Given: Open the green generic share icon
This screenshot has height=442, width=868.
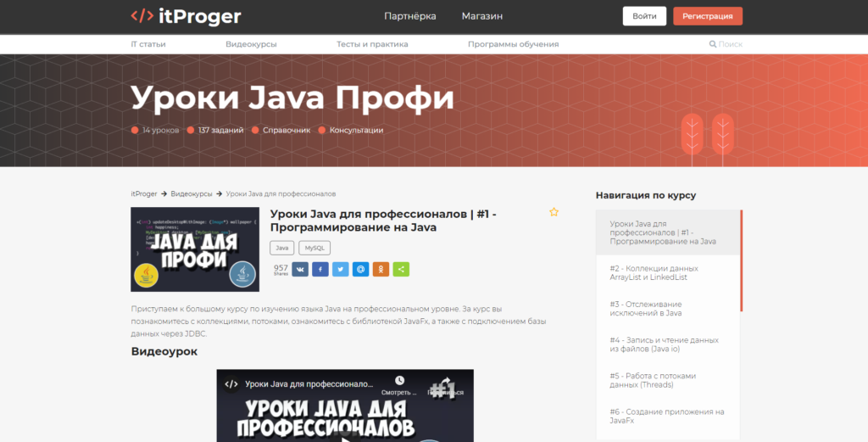Looking at the screenshot, I should pos(402,269).
